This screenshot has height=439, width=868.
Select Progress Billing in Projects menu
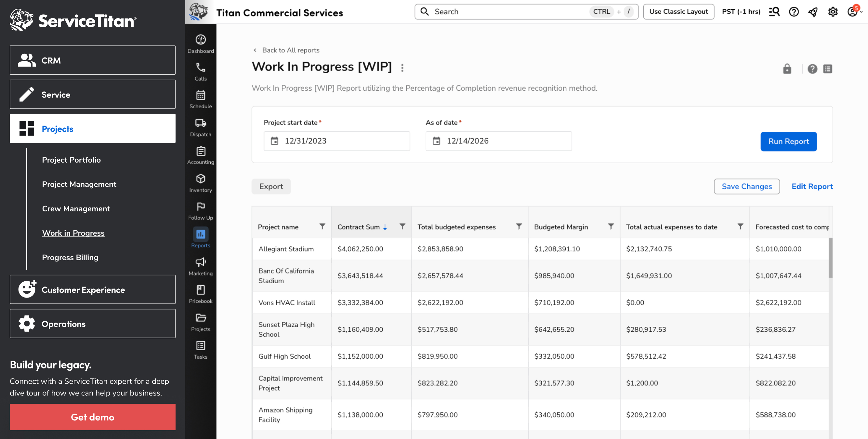(70, 258)
